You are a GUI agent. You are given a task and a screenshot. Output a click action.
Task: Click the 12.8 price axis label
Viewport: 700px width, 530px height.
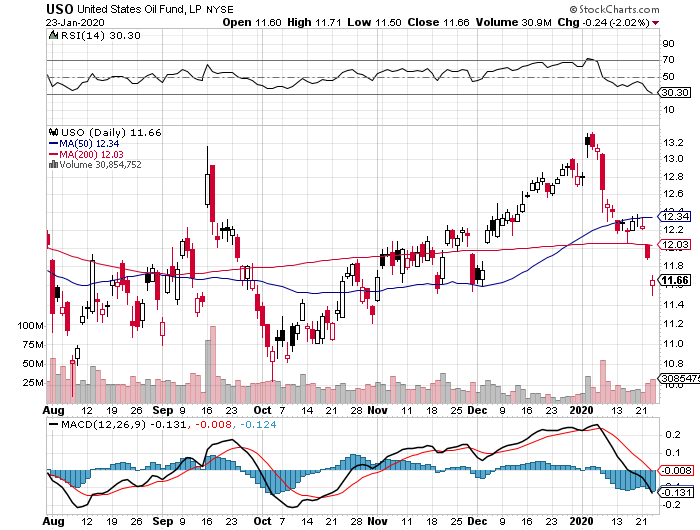click(x=673, y=176)
